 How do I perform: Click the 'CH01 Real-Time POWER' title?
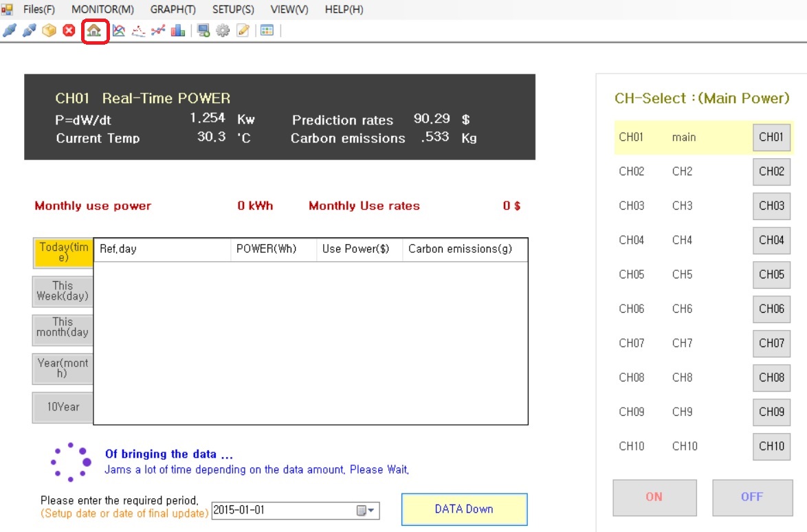142,98
